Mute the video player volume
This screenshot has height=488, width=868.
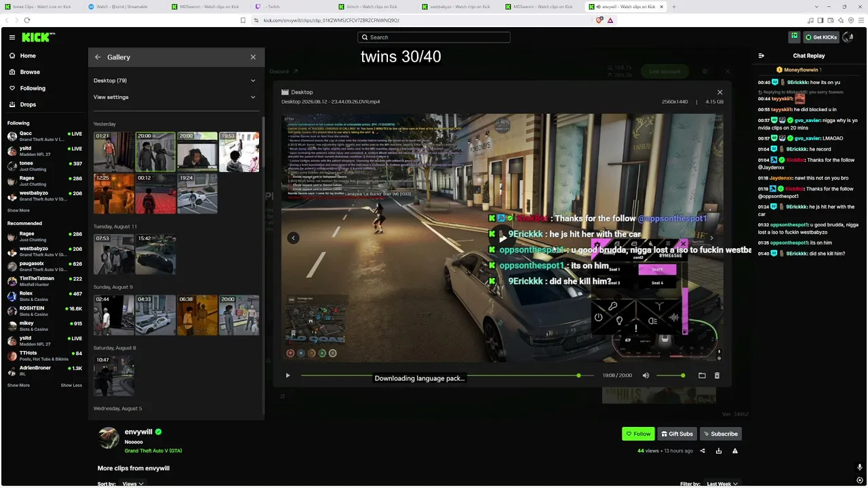[x=646, y=375]
